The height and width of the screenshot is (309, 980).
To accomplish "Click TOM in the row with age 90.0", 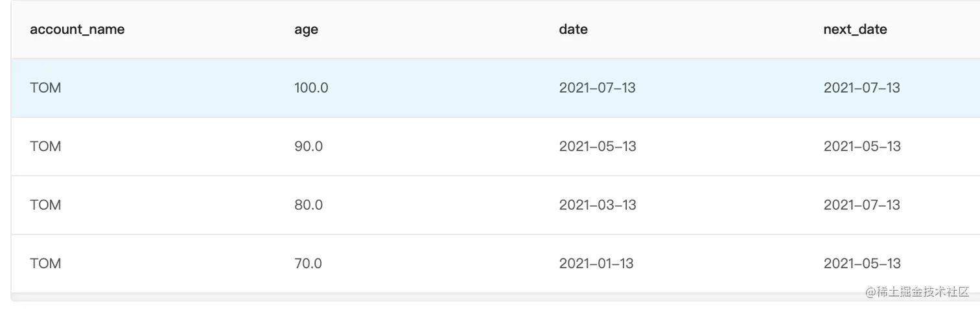I will coord(45,146).
